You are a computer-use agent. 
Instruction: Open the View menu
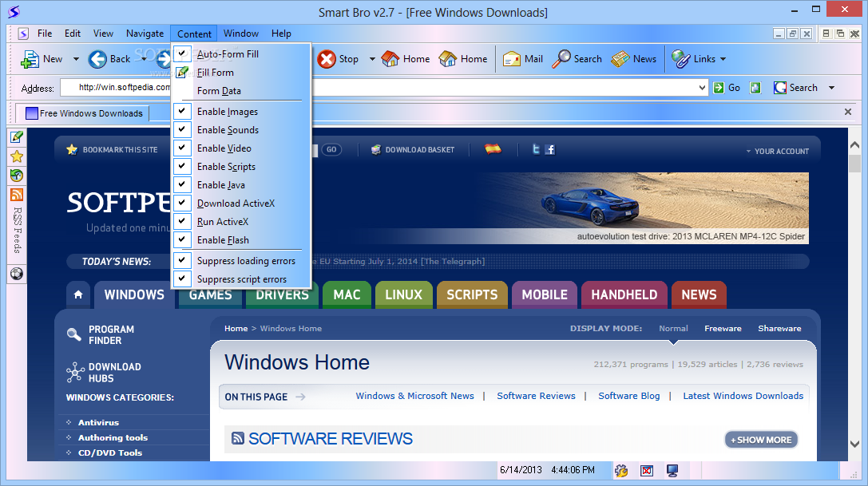coord(103,34)
